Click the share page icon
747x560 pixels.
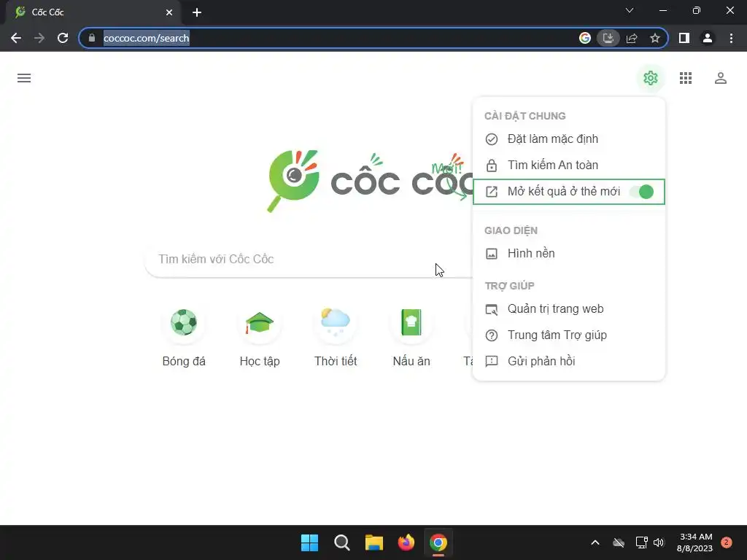632,38
